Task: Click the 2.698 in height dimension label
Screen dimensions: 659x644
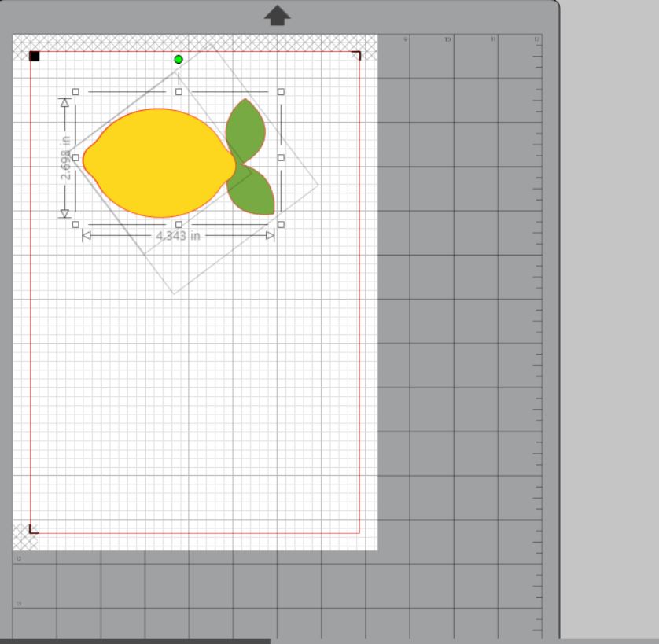Action: [65, 157]
